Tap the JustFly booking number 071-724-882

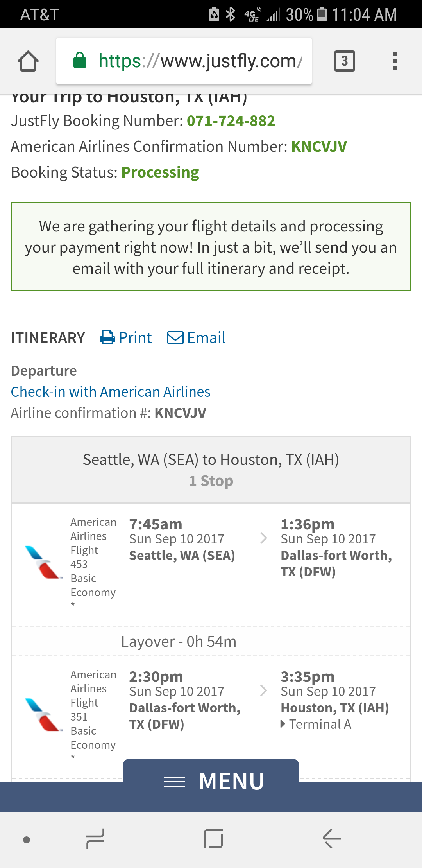click(x=231, y=121)
